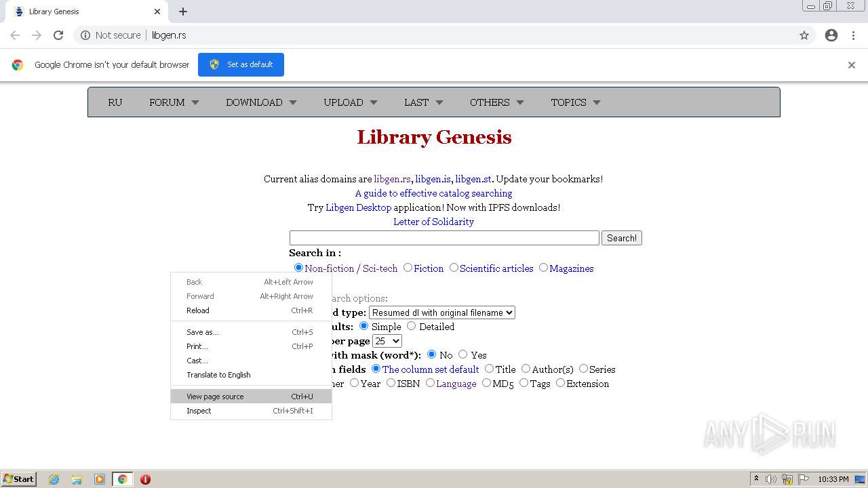Open File Explorer from the taskbar
This screenshot has width=868, height=488.
point(77,479)
